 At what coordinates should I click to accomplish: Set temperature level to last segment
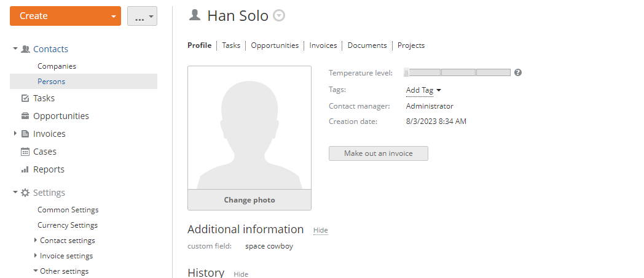[493, 72]
